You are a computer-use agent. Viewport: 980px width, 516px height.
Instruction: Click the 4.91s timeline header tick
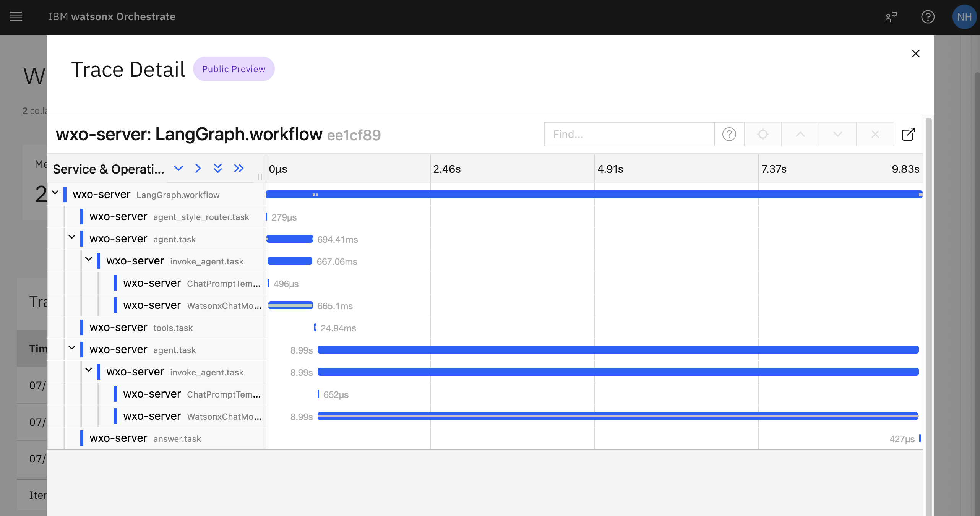click(x=610, y=169)
